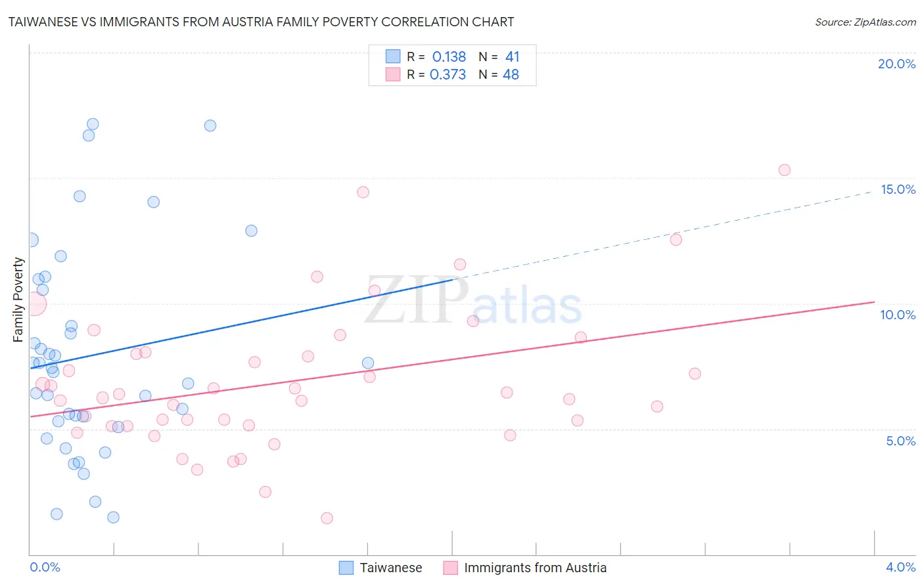This screenshot has width=924, height=586.
Task: Click the 4.0% x-axis label
Action: point(900,567)
